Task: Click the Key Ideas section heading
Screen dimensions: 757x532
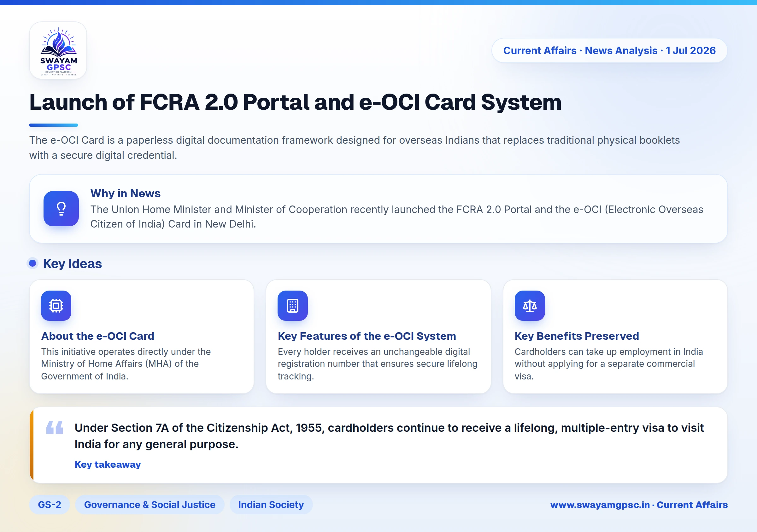Action: (x=72, y=263)
